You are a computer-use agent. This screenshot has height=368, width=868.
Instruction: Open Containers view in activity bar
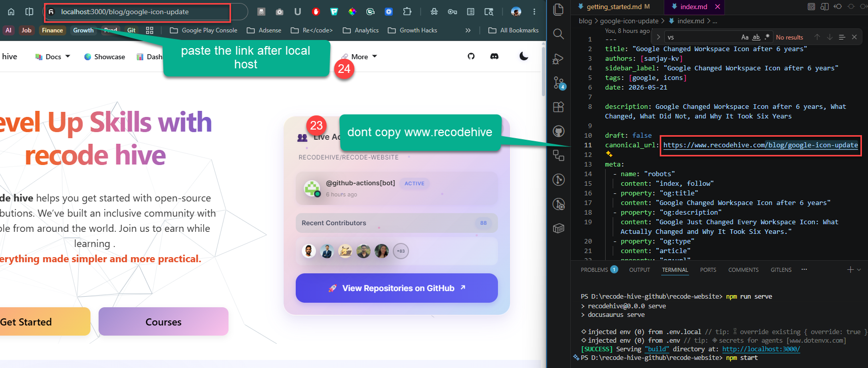pyautogui.click(x=559, y=228)
